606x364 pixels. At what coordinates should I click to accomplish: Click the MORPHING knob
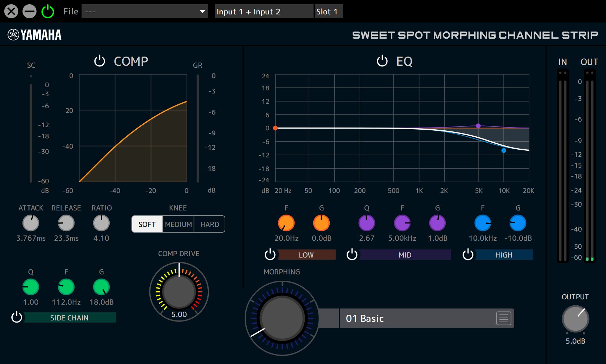click(282, 318)
